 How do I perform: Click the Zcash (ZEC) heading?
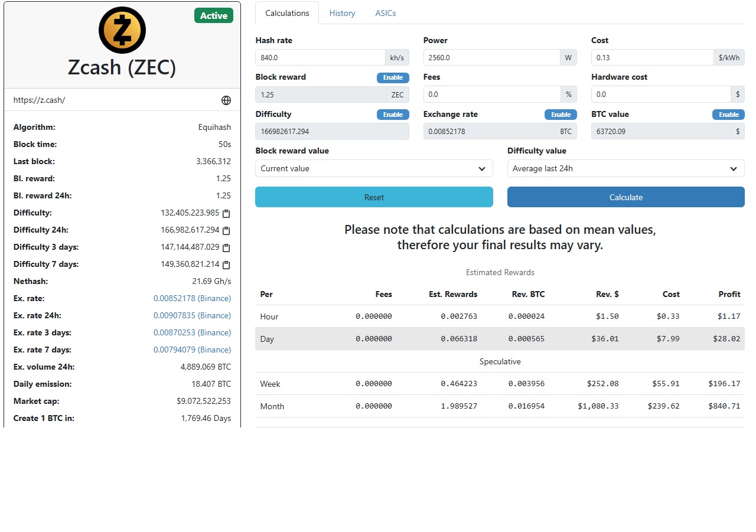point(122,68)
